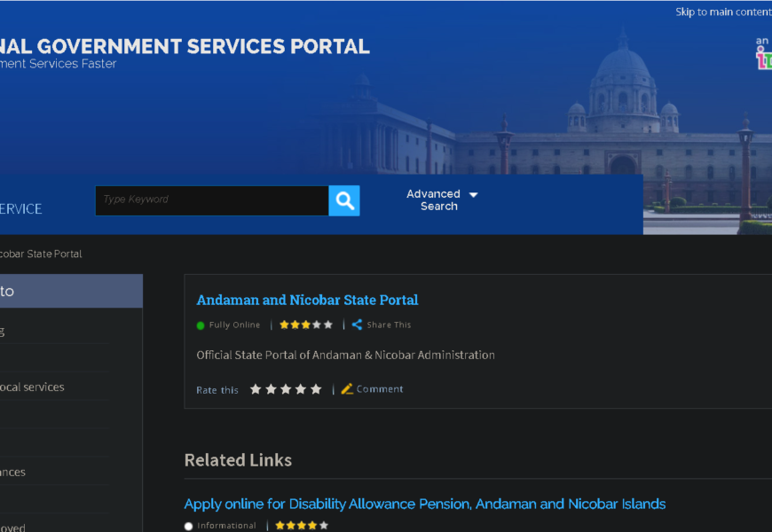The width and height of the screenshot is (772, 532).
Task: Follow the Skip to main content link
Action: (x=723, y=12)
